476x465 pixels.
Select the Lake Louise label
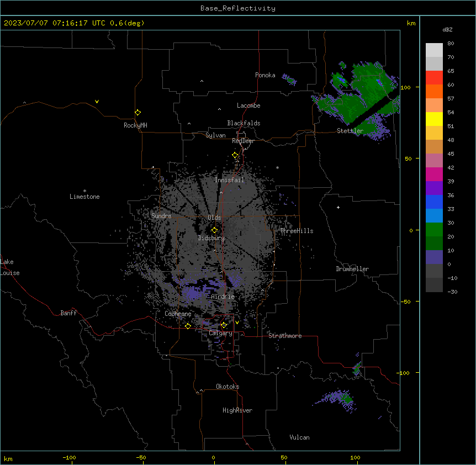(x=10, y=267)
